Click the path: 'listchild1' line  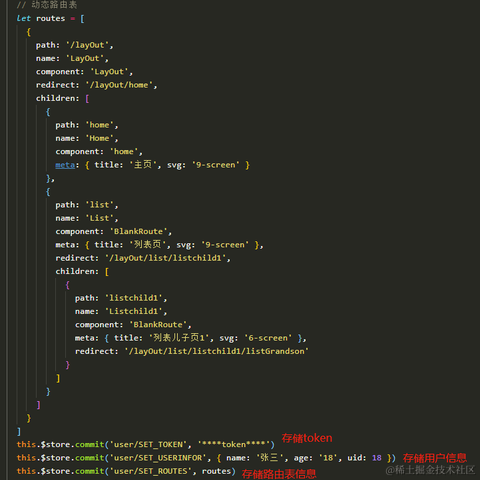click(121, 298)
